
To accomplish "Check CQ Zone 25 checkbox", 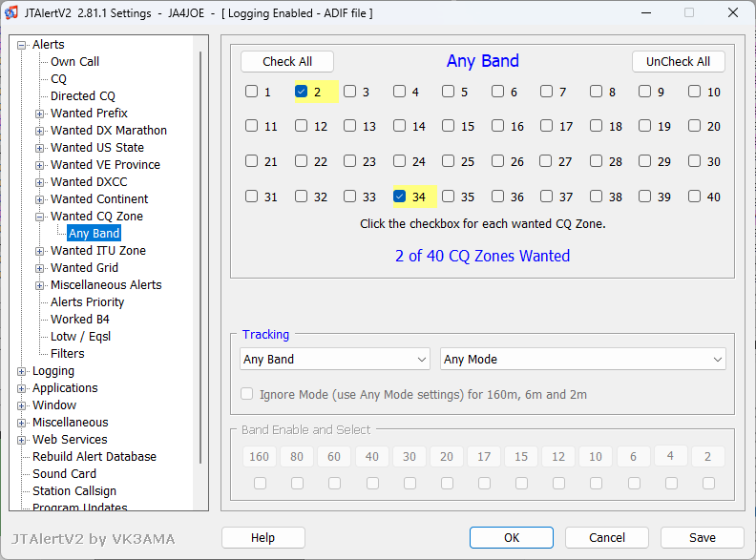I will tap(448, 161).
